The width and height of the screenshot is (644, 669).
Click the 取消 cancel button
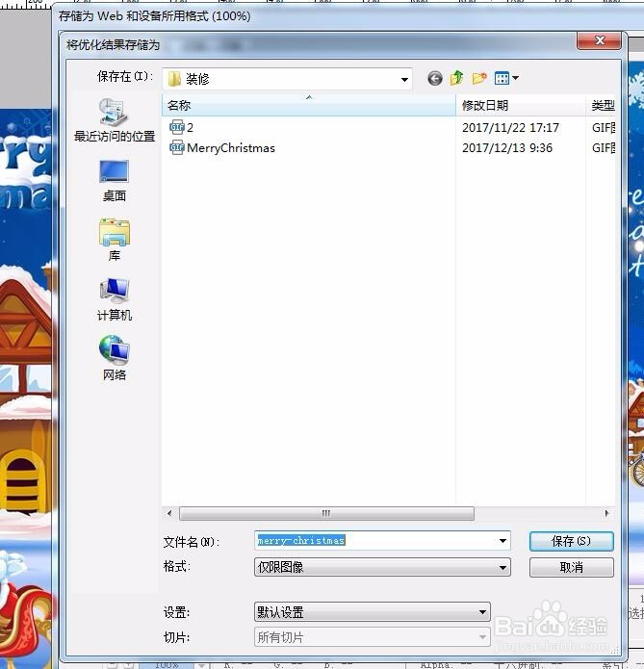572,567
